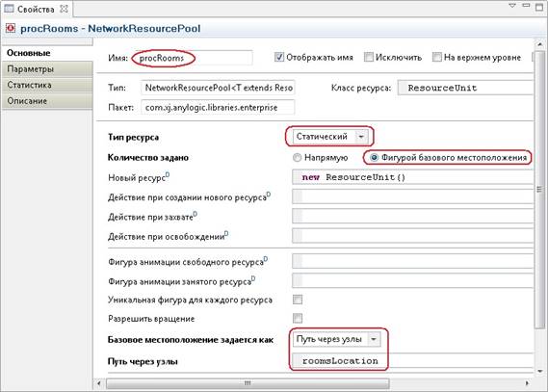Click the vertical scrollbar thumb
The image size is (548, 392).
pos(539,189)
